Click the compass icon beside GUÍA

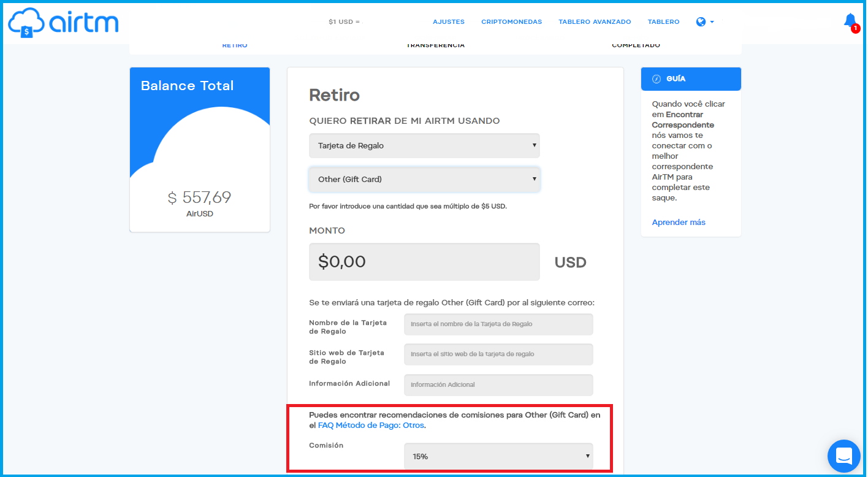point(657,79)
